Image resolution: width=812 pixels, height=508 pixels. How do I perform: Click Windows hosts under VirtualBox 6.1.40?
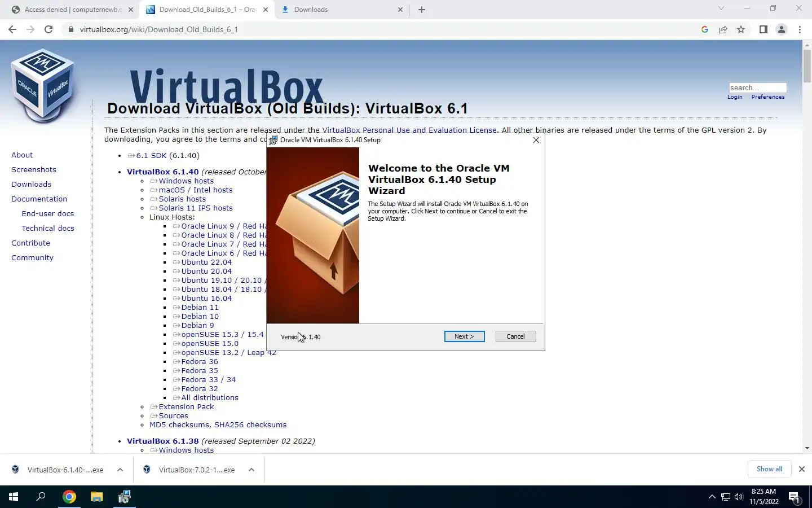tap(186, 181)
